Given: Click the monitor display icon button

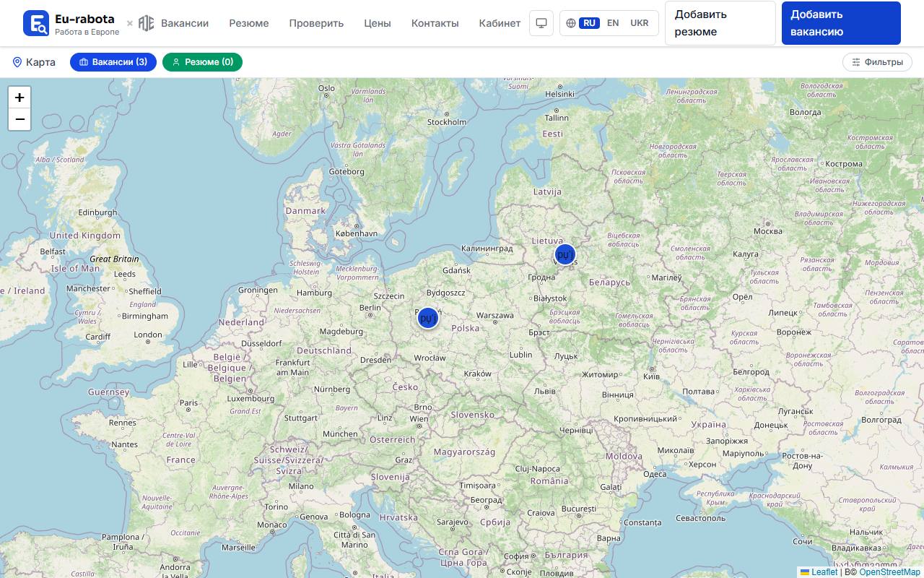Looking at the screenshot, I should (x=541, y=23).
